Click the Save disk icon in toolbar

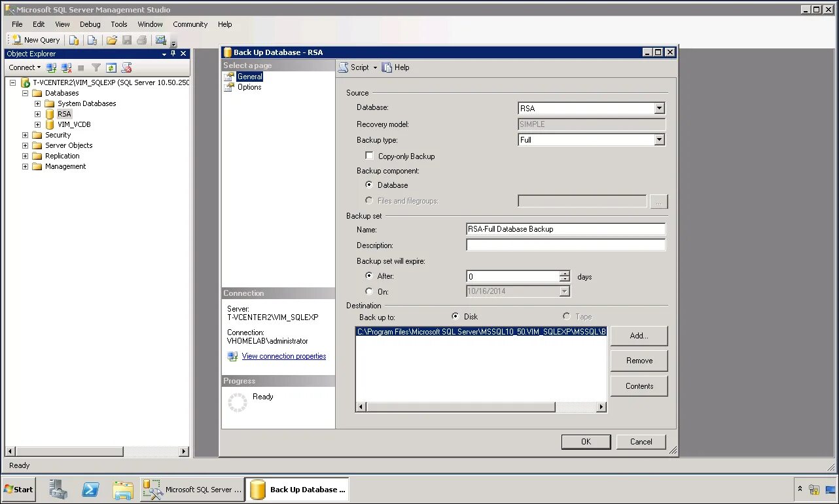(127, 40)
